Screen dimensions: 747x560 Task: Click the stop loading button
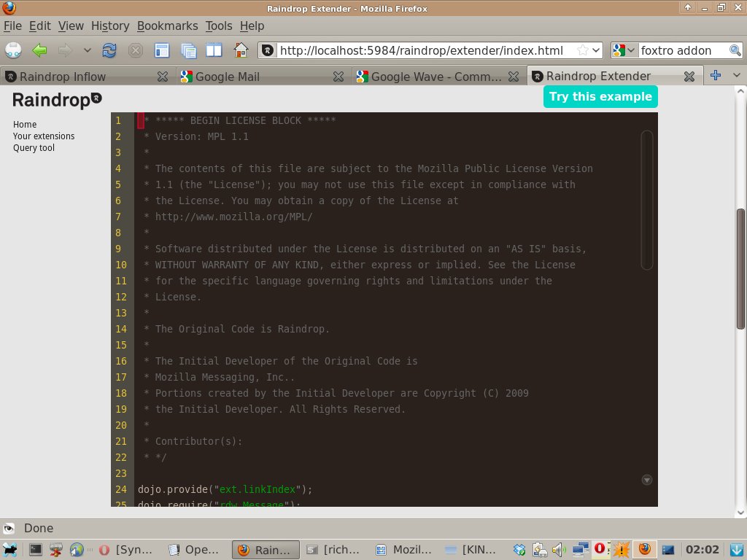135,50
